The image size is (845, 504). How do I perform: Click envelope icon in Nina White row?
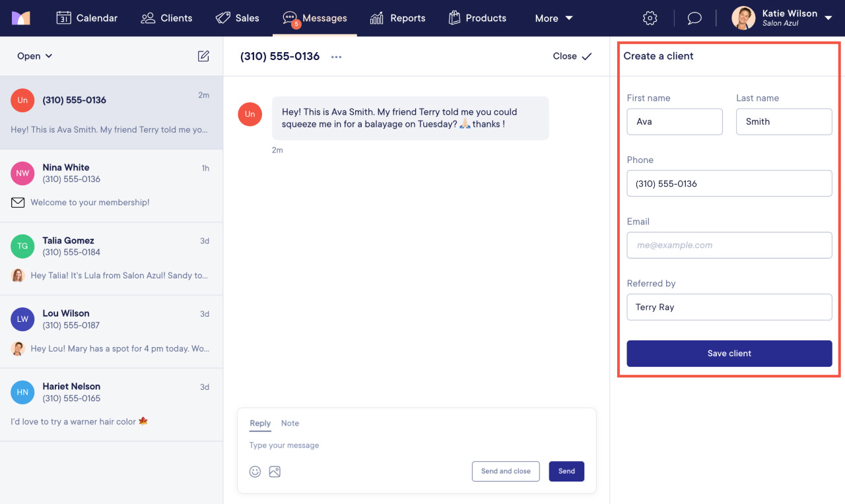pos(18,203)
